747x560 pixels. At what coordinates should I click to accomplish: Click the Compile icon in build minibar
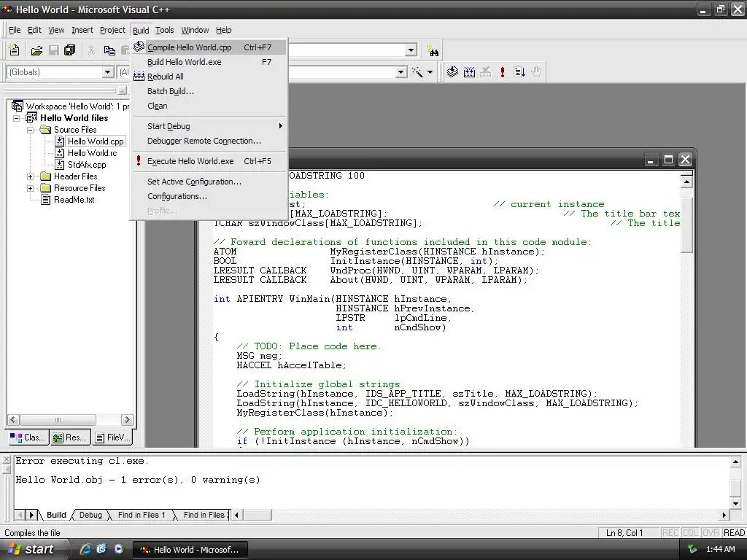coord(452,72)
